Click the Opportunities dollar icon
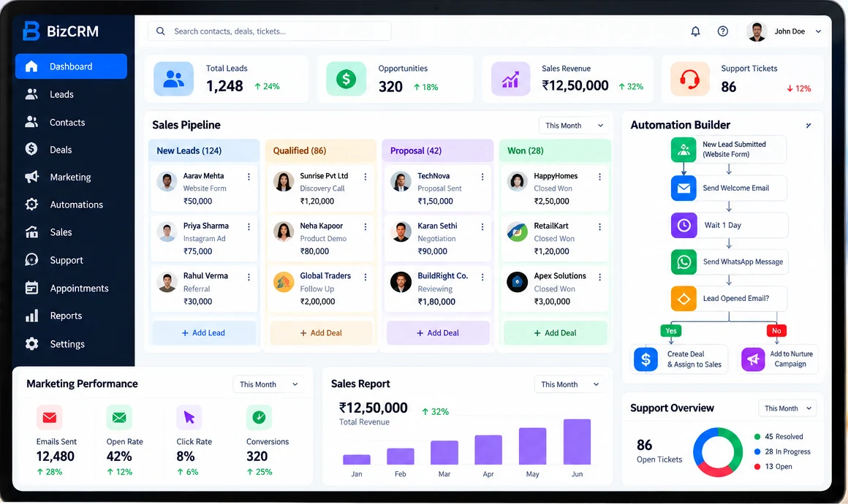 point(346,79)
